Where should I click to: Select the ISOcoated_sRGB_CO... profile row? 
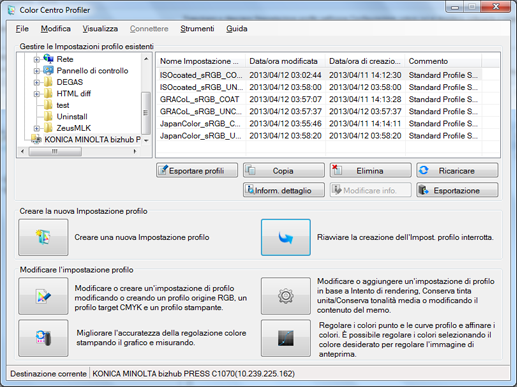tap(319, 75)
